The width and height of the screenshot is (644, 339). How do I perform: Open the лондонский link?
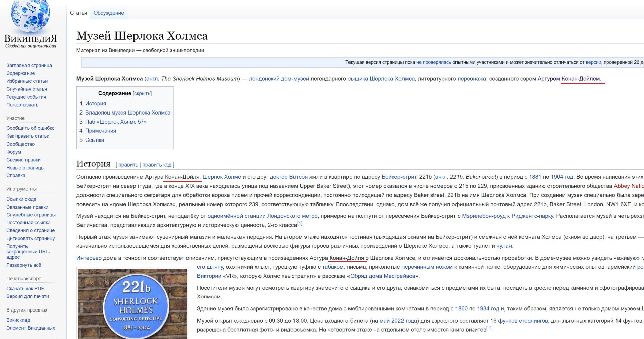coord(264,79)
